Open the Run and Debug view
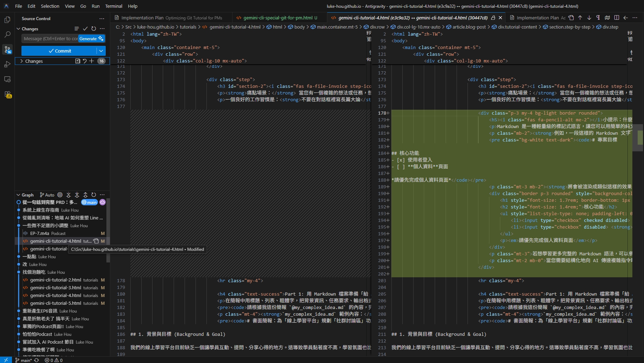The image size is (644, 363). 7,64
